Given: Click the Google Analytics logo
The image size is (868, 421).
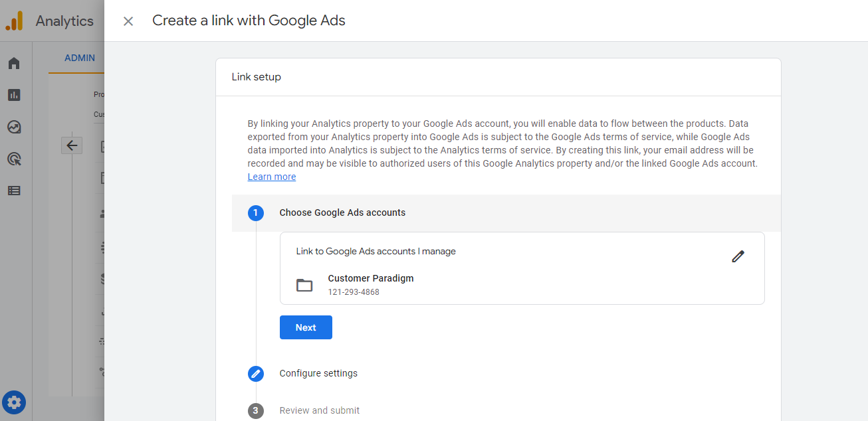Looking at the screenshot, I should pyautogui.click(x=14, y=21).
